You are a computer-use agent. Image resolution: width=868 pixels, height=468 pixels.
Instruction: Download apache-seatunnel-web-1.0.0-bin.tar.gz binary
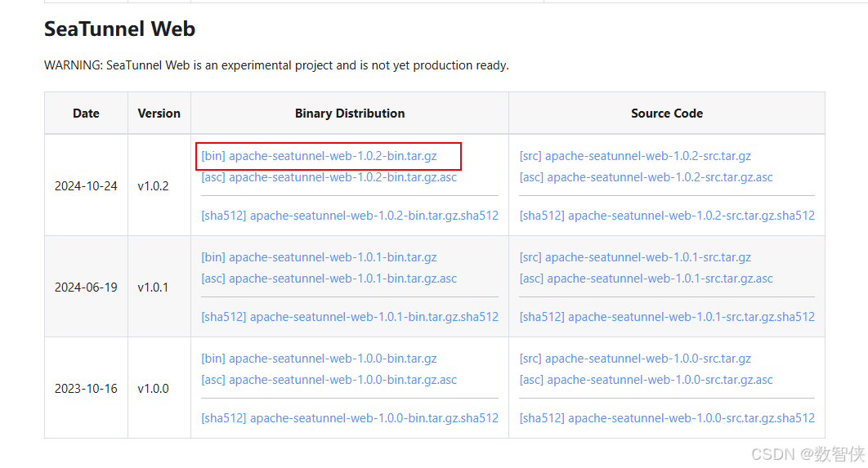click(319, 359)
